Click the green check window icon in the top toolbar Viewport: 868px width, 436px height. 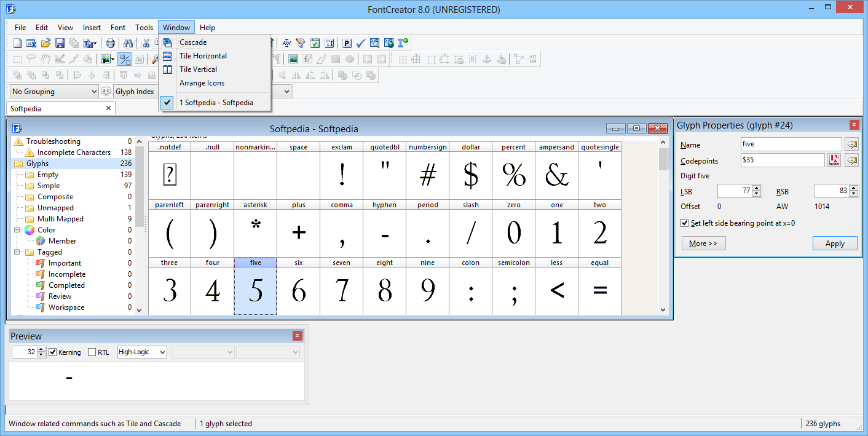pos(315,43)
